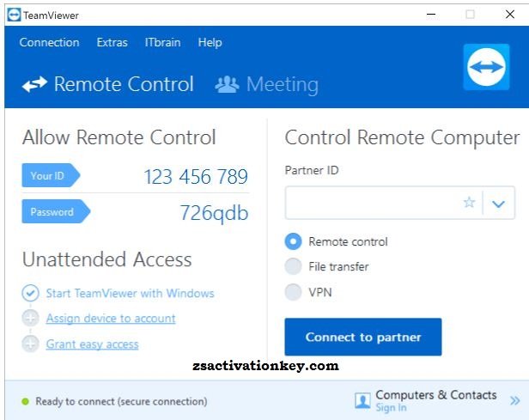The image size is (529, 420).
Task: Click the Start TeamViewer with Windows checkmark icon
Action: coord(30,293)
